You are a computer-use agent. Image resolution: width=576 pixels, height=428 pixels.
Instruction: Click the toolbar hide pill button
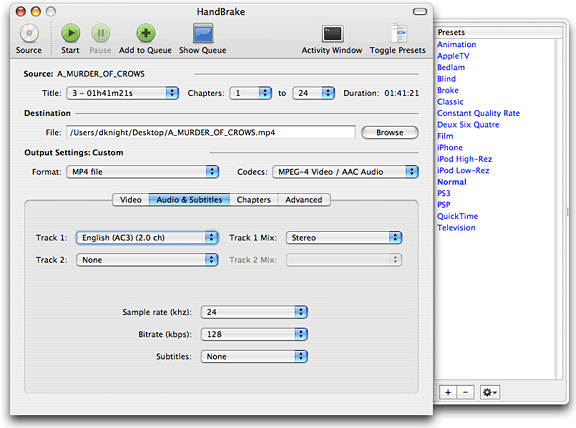420,12
